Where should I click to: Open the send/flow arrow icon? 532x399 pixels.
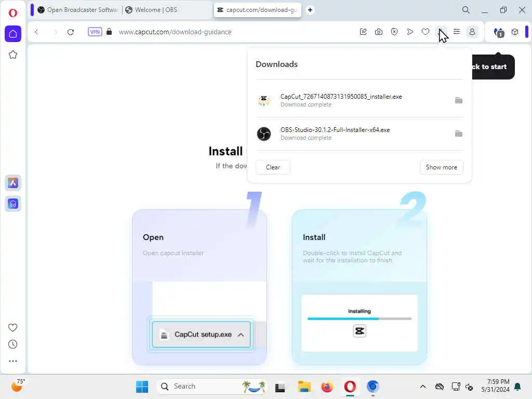[410, 32]
